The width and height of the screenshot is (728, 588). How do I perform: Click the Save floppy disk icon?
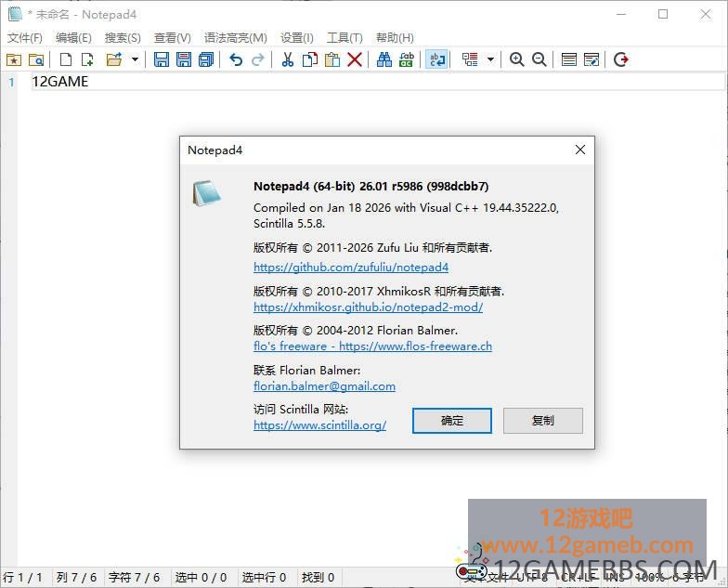coord(162,59)
